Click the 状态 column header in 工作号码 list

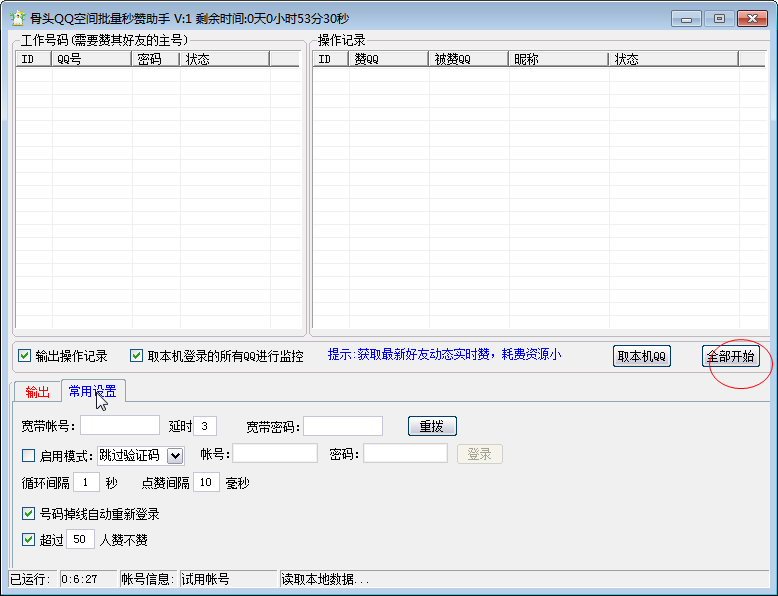coord(225,59)
